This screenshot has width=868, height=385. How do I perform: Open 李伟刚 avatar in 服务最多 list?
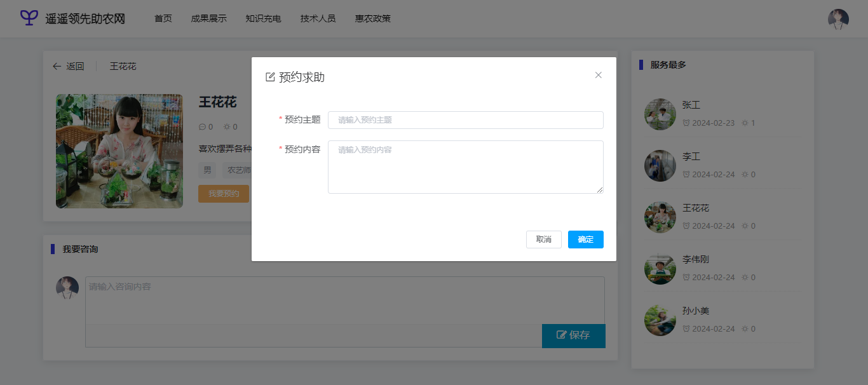click(x=660, y=269)
